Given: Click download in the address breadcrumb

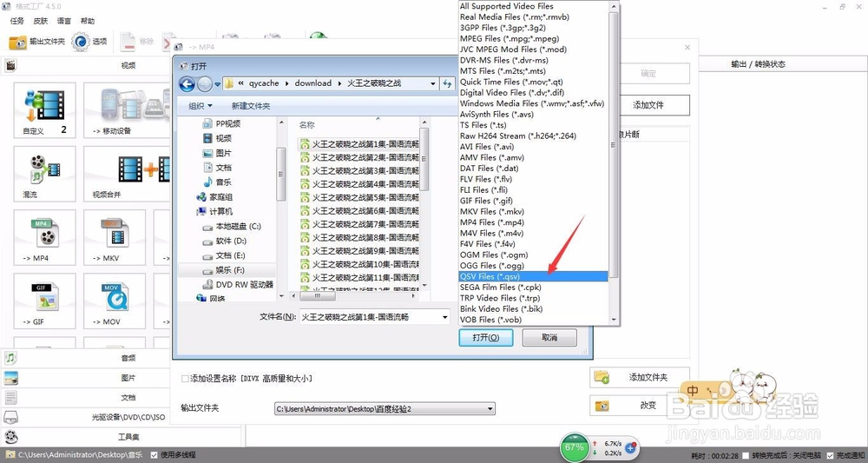Looking at the screenshot, I should pos(312,83).
